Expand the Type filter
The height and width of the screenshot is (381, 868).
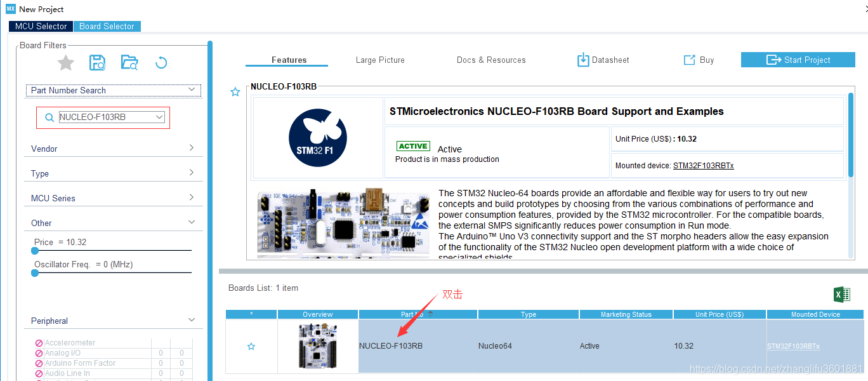coord(192,173)
